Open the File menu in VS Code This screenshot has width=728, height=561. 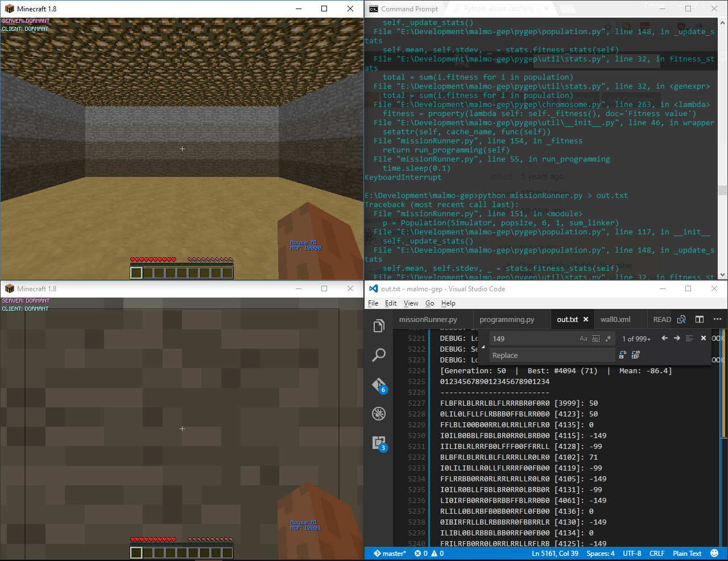[373, 303]
